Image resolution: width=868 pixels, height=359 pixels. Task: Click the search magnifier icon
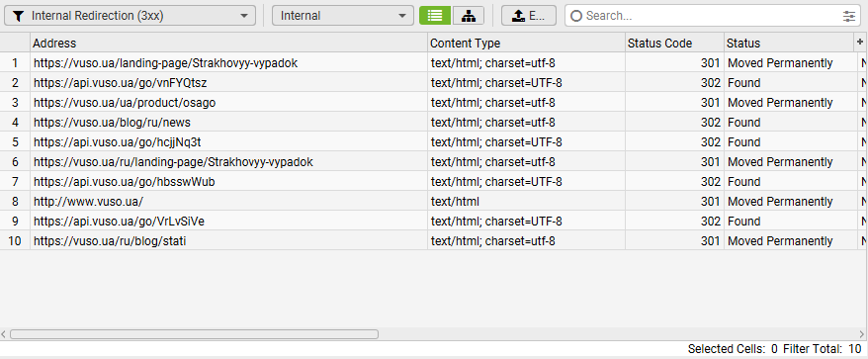click(576, 16)
